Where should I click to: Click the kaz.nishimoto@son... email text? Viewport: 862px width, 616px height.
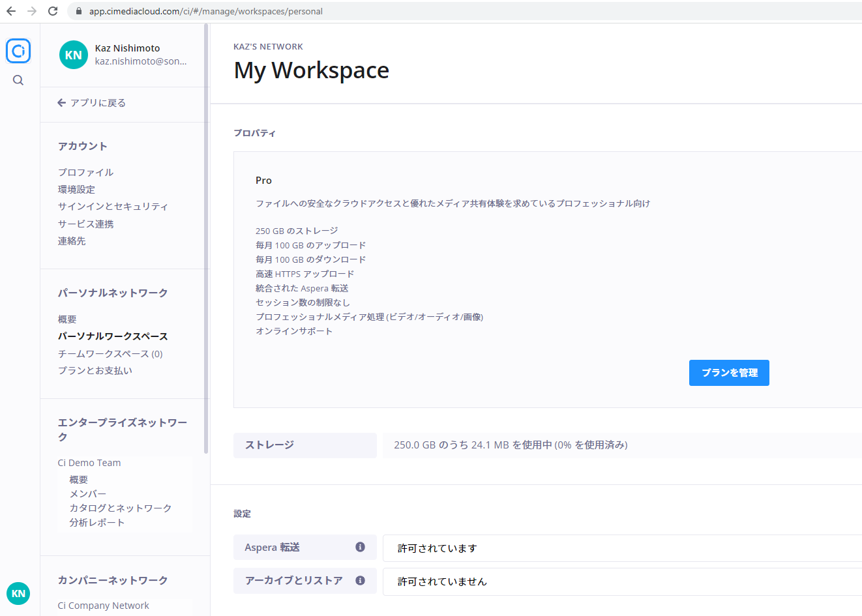(141, 61)
